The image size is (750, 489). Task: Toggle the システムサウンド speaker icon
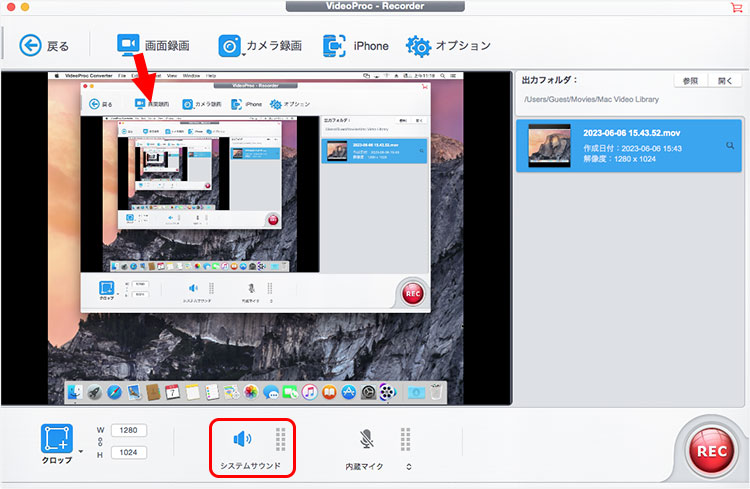243,438
